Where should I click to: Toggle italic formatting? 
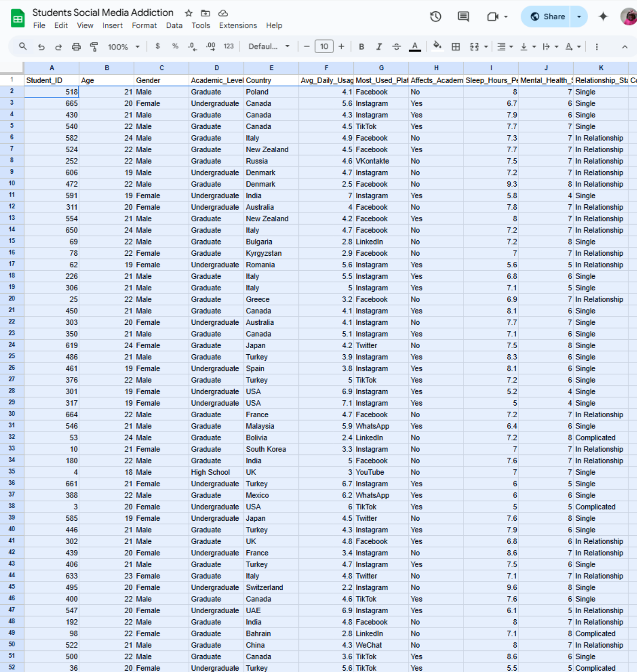click(x=379, y=47)
